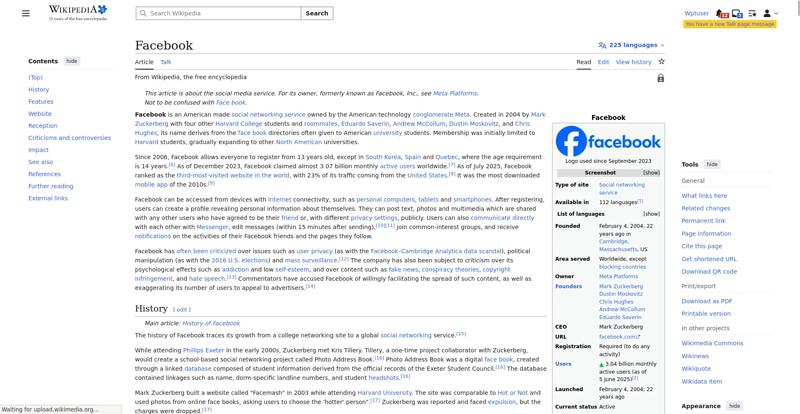Viewport: 800px width, 414px height.
Task: Click the Facebook logo image in infobox
Action: click(x=608, y=141)
